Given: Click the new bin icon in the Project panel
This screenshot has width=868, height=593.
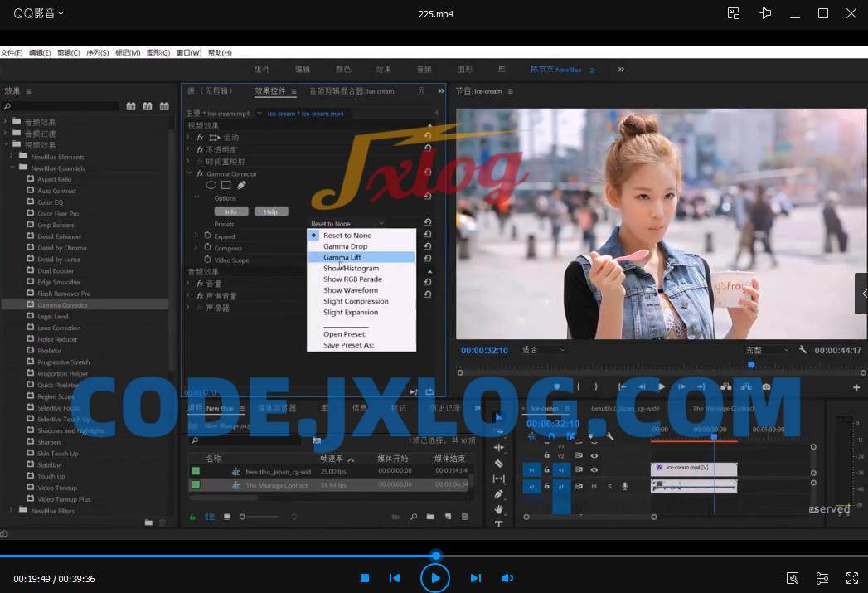Looking at the screenshot, I should pos(430,517).
